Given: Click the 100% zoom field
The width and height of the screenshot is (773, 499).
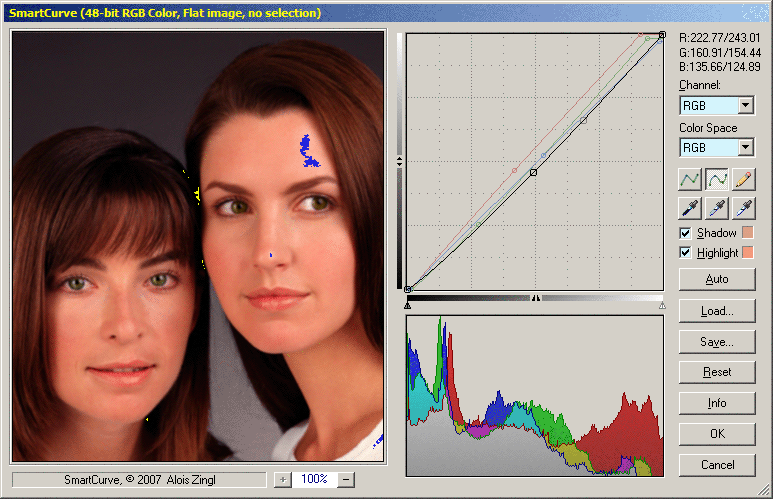Looking at the screenshot, I should (315, 479).
